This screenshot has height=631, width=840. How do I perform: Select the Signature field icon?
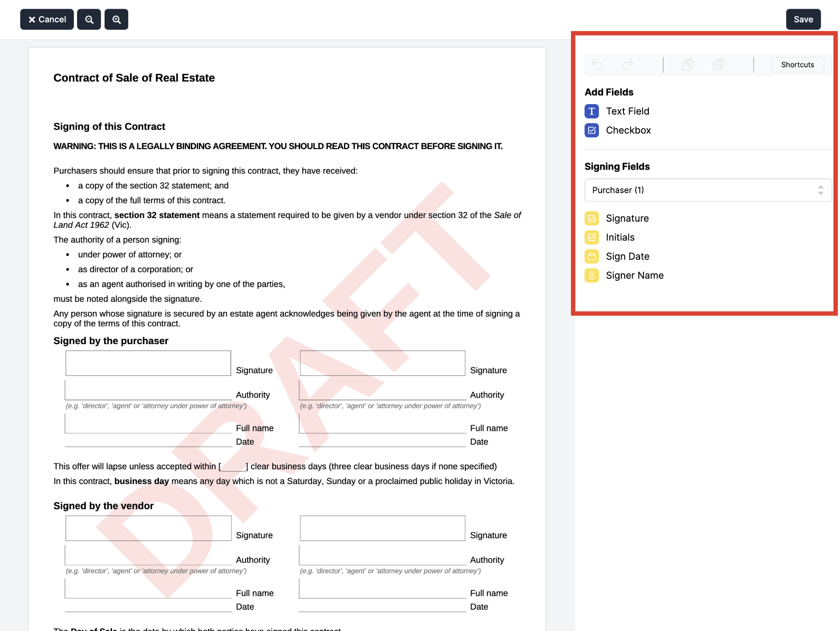coord(591,218)
